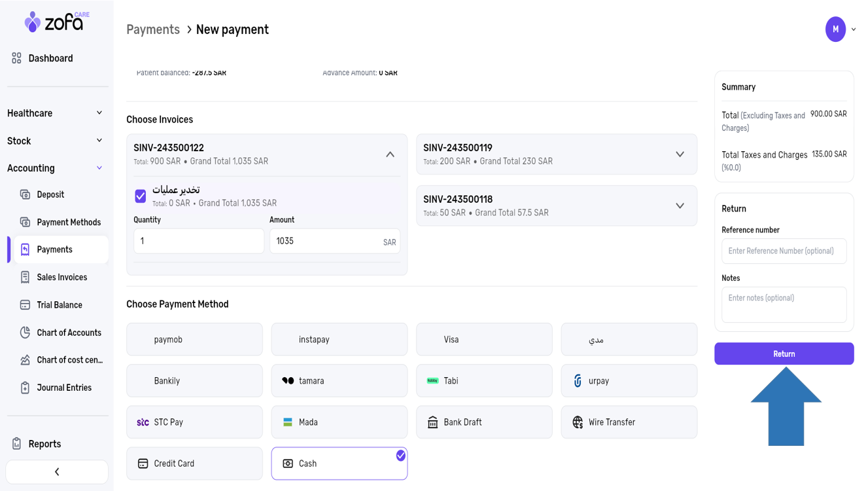The width and height of the screenshot is (868, 491).
Task: Collapse the sidebar with the arrow button
Action: pyautogui.click(x=57, y=472)
